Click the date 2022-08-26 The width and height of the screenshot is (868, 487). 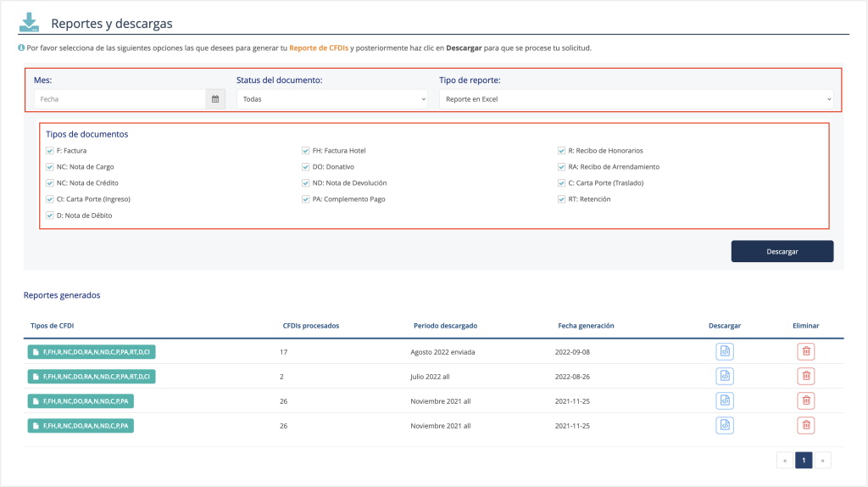coord(572,377)
